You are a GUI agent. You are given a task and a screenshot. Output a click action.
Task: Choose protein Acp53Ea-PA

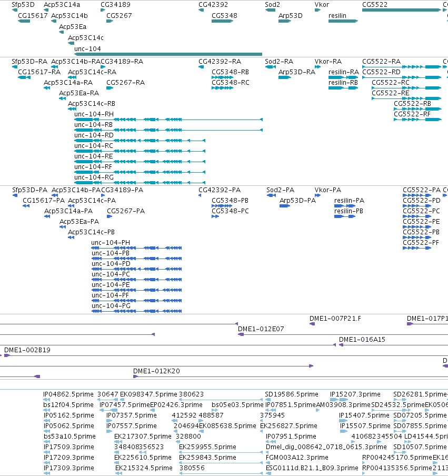79,222
